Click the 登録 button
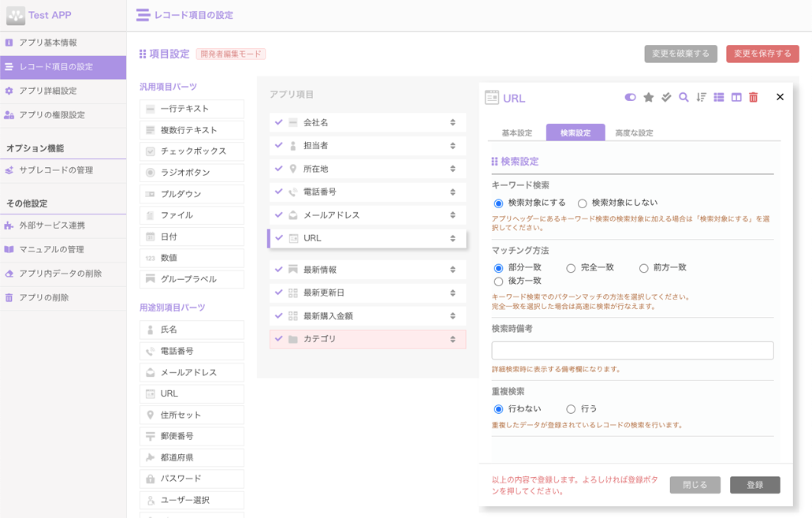This screenshot has height=518, width=812. (x=755, y=485)
